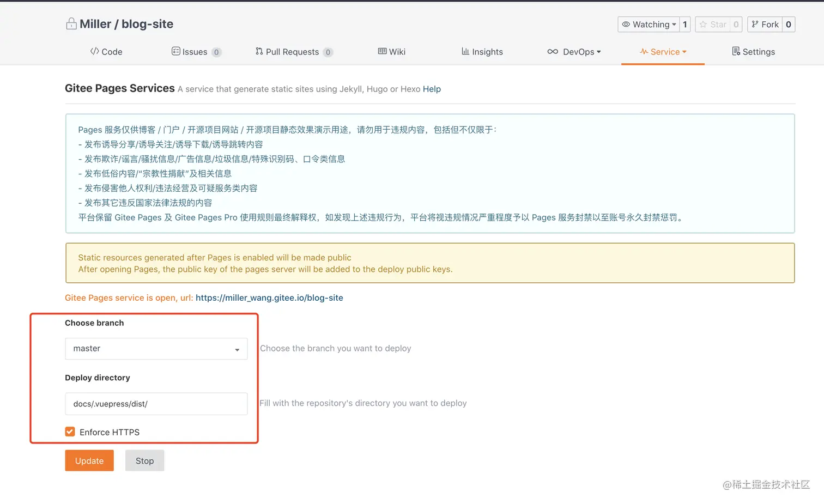Switch to the Wiki tab
The width and height of the screenshot is (824, 504).
click(392, 52)
